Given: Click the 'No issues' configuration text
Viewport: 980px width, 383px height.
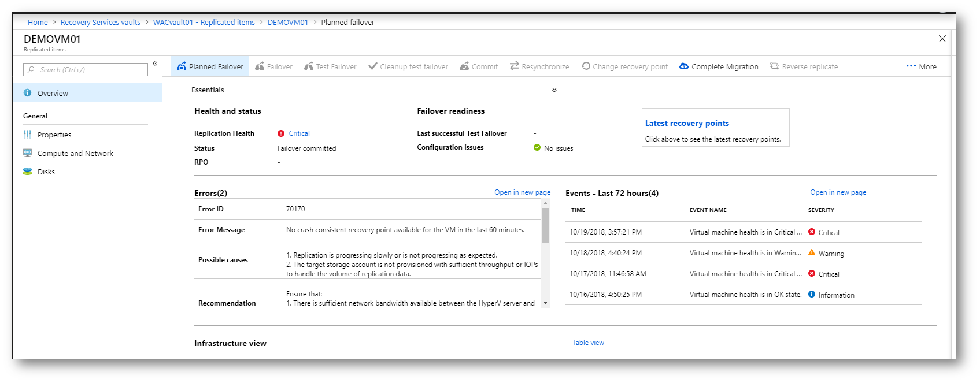Looking at the screenshot, I should pyautogui.click(x=559, y=148).
